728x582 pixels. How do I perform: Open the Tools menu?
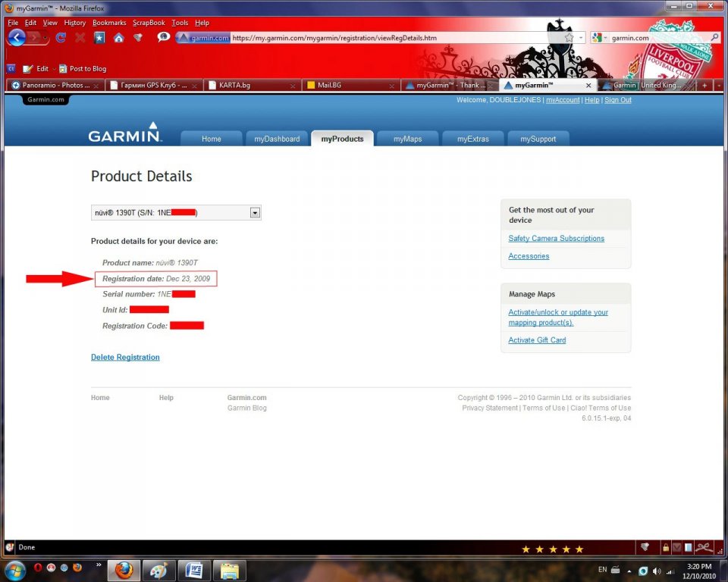point(180,23)
